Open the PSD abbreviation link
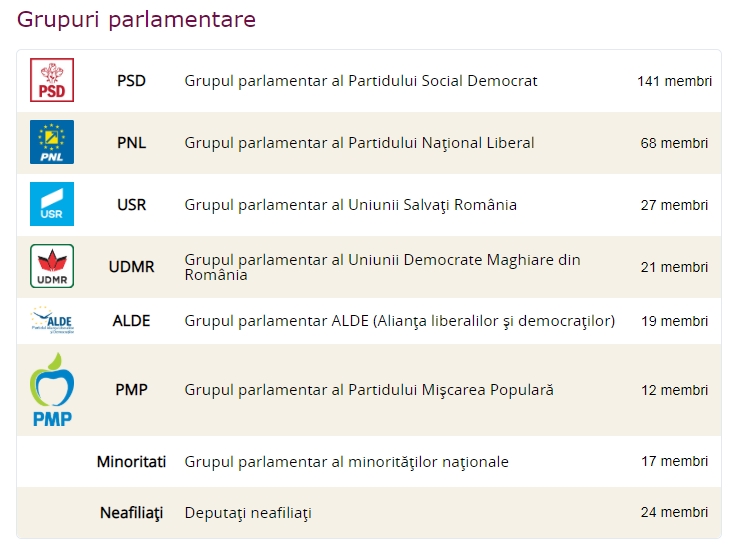Screen dimensions: 737x544 tap(131, 81)
